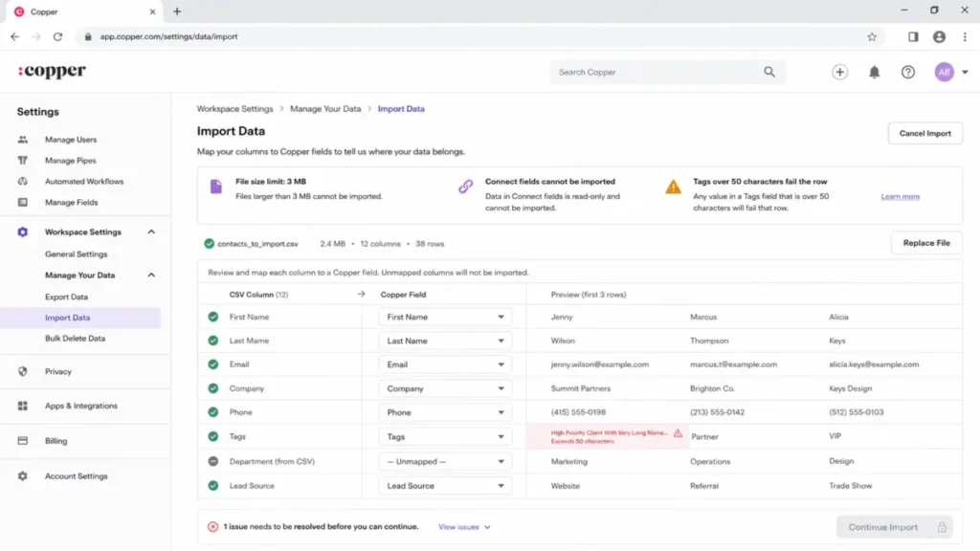Viewport: 980px width, 551px height.
Task: Click the Copper logo
Action: click(x=52, y=71)
